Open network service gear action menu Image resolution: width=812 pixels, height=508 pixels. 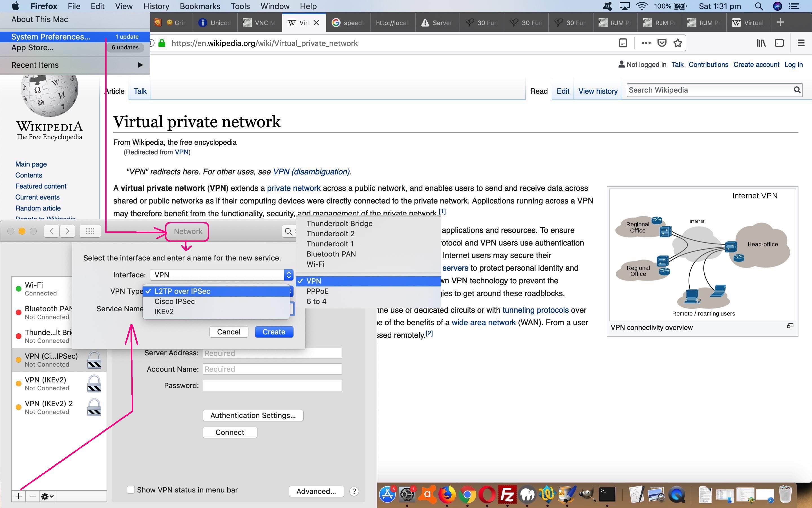47,496
